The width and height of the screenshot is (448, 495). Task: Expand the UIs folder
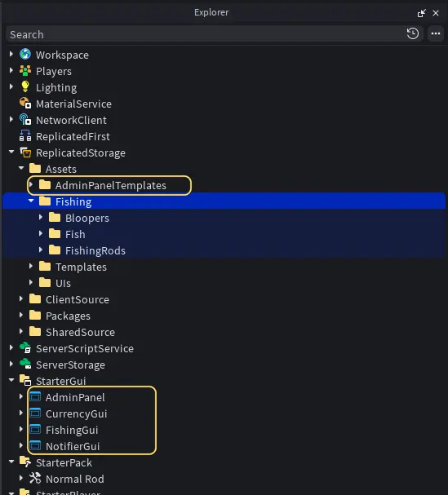click(x=31, y=282)
